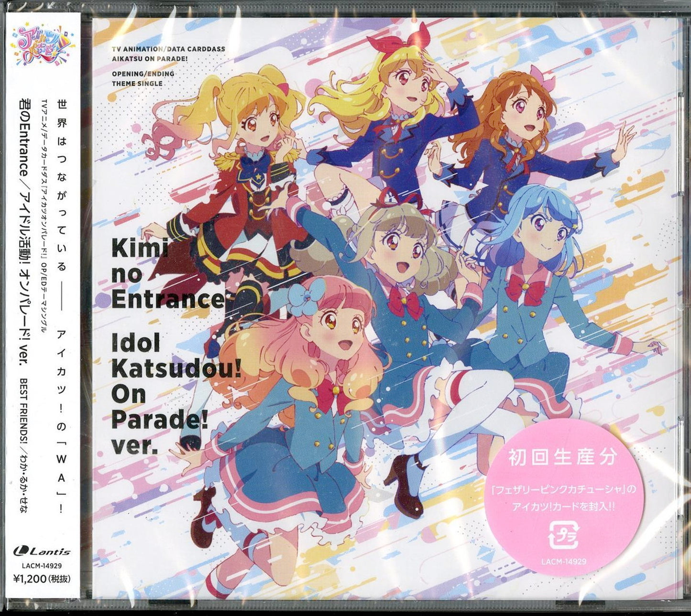Viewport: 691px width, 616px height.
Task: Click the 'TV ANIMATION/DATA CARDDASS' header text
Action: pos(168,49)
